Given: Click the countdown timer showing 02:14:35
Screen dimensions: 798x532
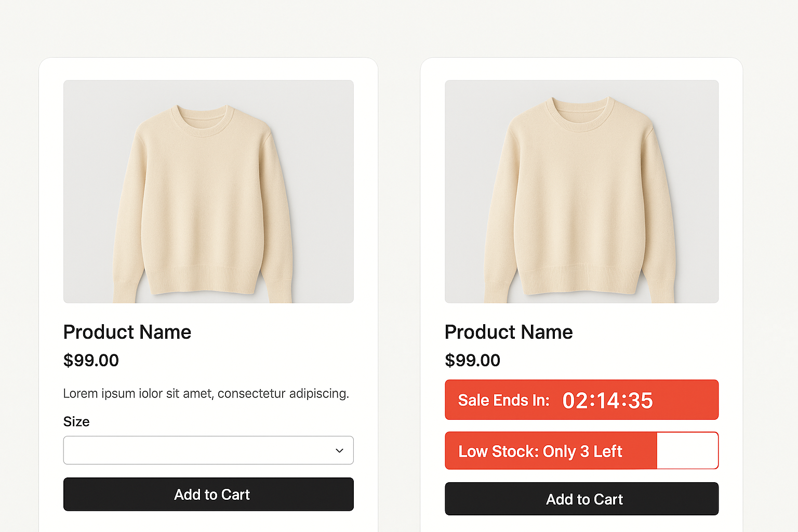Looking at the screenshot, I should point(607,400).
